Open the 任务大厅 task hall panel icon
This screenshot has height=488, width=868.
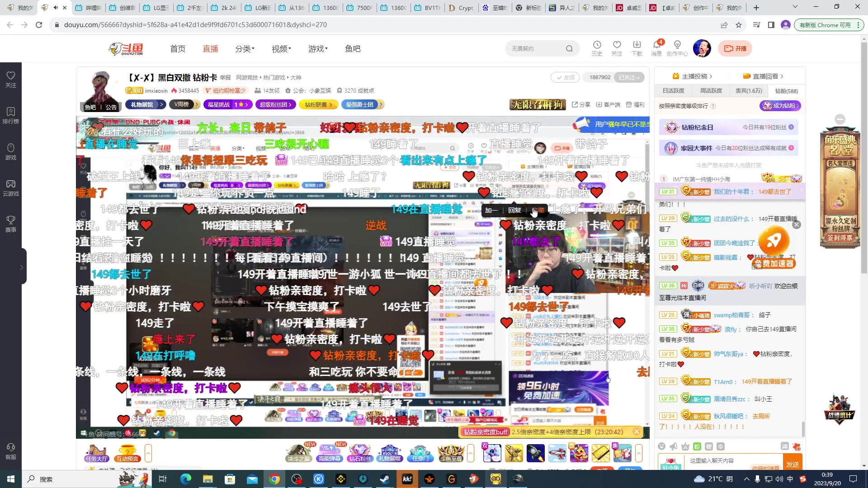coord(96,452)
